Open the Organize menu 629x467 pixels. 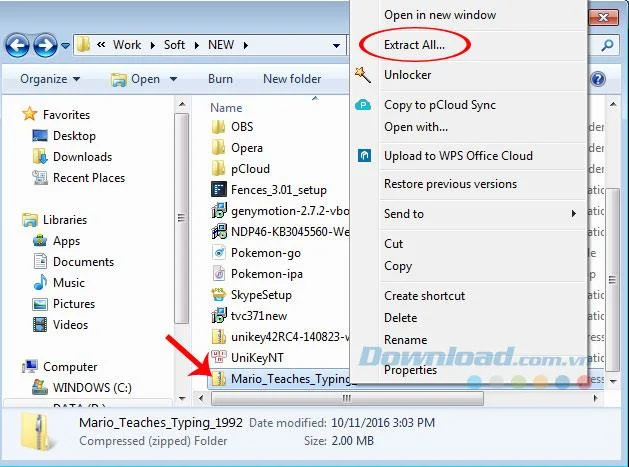(50, 79)
